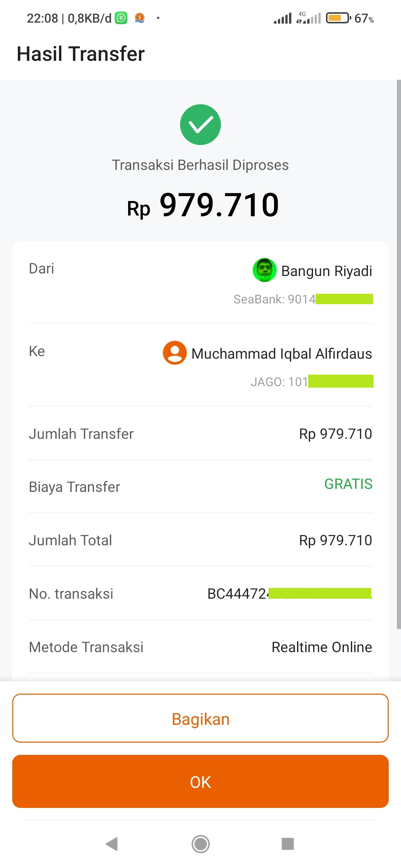Tap the WhatsApp Business notification icon
The height and width of the screenshot is (868, 401).
121,18
